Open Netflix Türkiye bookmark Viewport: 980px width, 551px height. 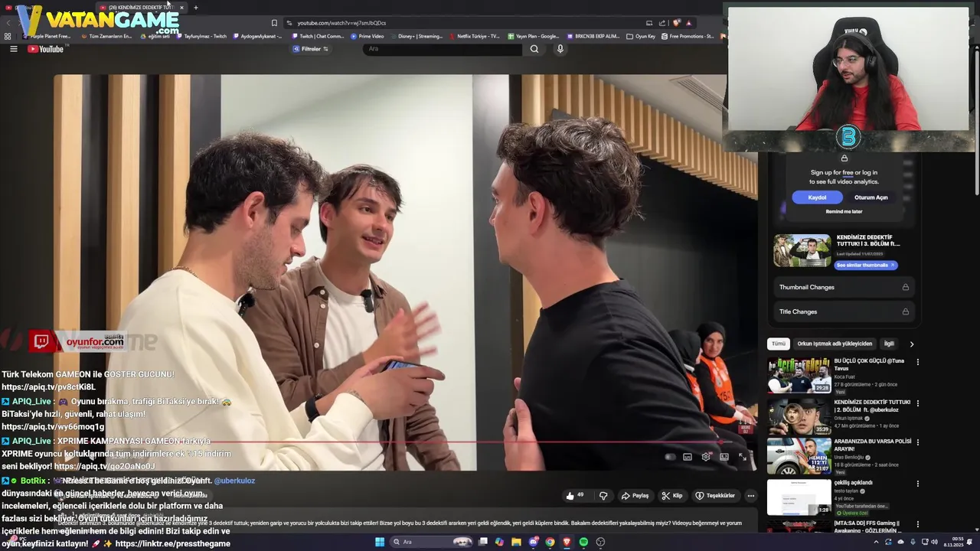pyautogui.click(x=474, y=36)
